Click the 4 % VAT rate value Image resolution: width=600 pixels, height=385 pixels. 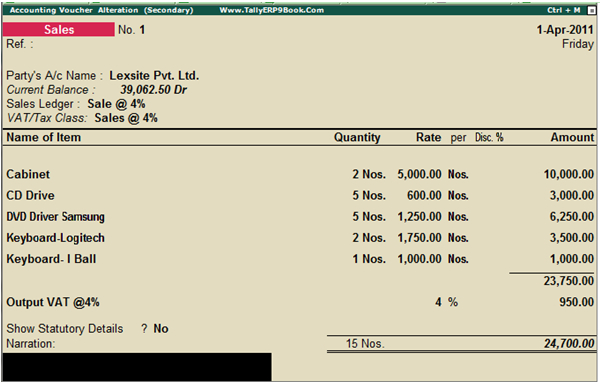[x=447, y=302]
